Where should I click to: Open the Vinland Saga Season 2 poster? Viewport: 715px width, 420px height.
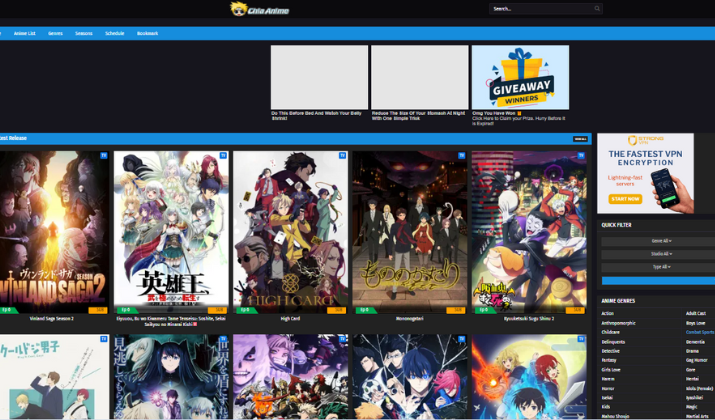(54, 233)
